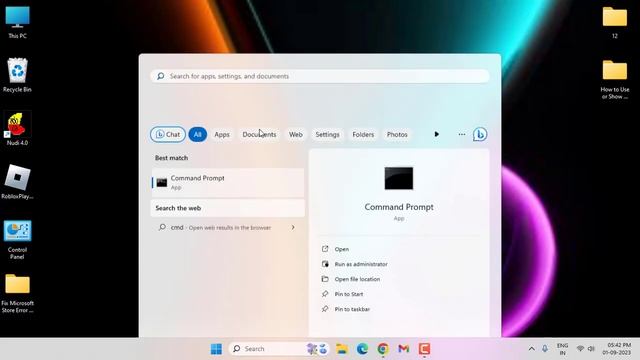The image size is (640, 360).
Task: Launch Google Chrome from the taskbar
Action: 383,349
